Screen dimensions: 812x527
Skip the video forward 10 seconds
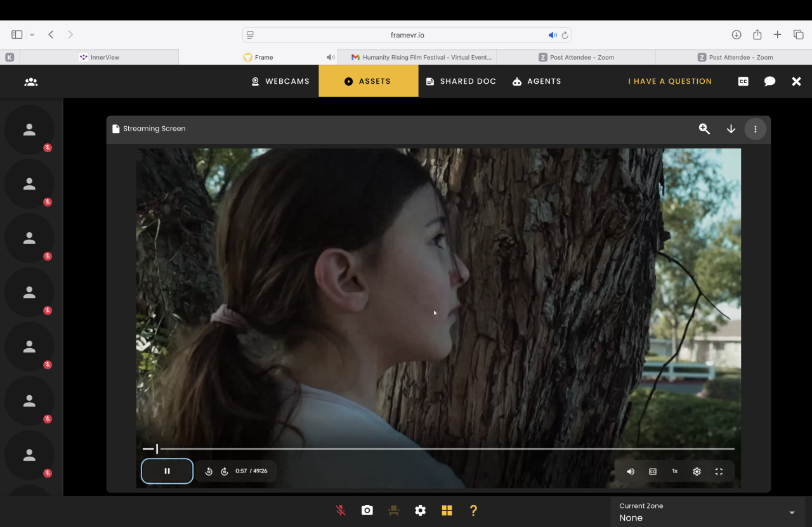tap(225, 471)
